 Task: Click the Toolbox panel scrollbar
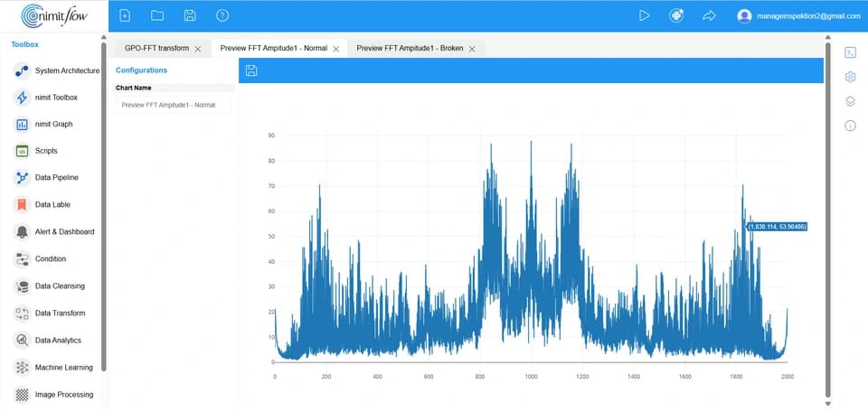(103, 206)
